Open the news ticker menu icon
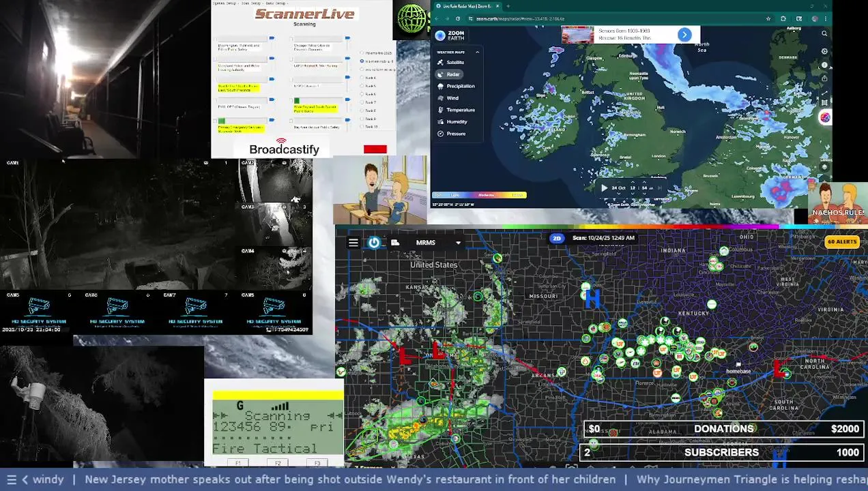 [x=11, y=479]
